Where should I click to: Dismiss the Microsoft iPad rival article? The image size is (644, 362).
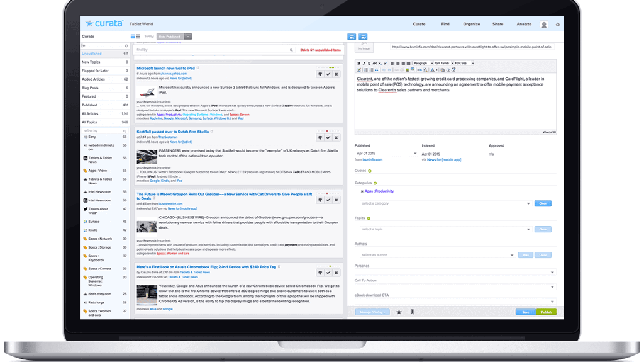pos(336,74)
